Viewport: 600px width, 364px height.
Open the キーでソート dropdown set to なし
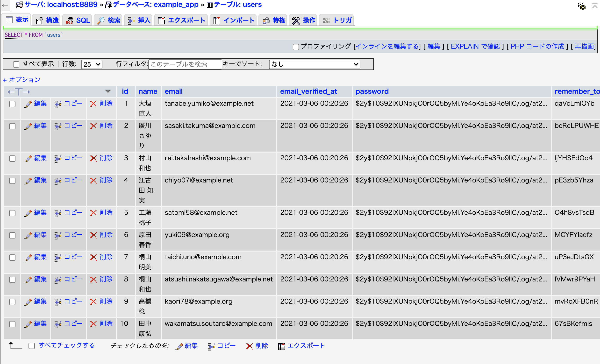pyautogui.click(x=314, y=64)
